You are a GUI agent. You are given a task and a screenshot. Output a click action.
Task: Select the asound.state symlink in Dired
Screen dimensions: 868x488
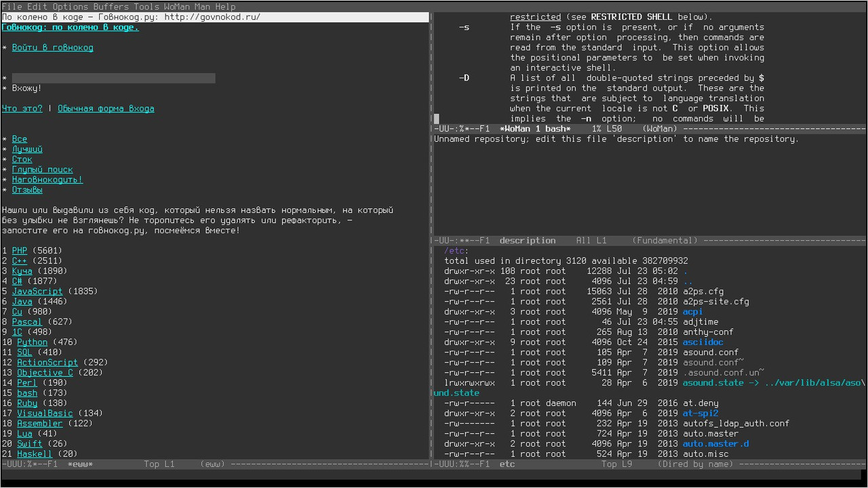(713, 383)
